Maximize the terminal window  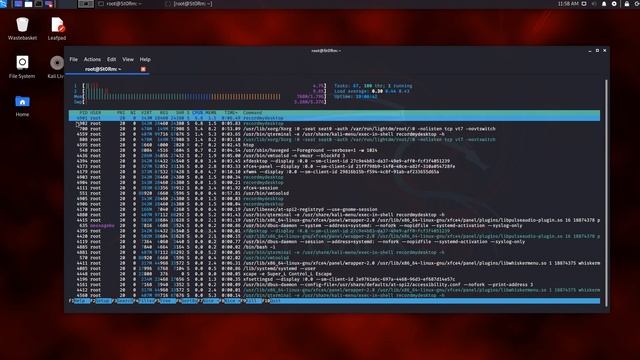pyautogui.click(x=597, y=51)
